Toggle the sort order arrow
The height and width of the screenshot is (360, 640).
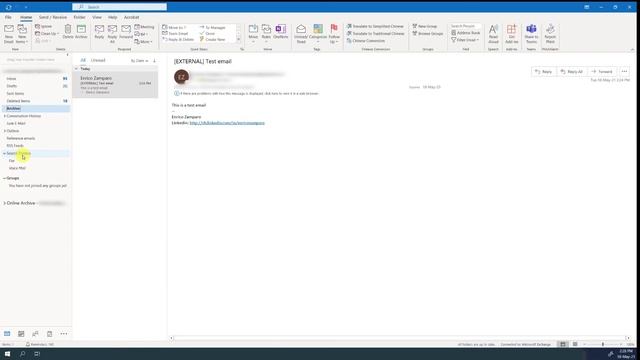[154, 60]
